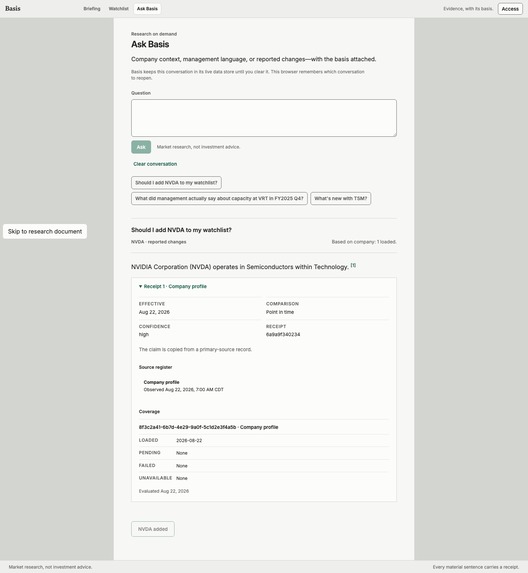Click 'Observed Aug 22, 2026, 7:00 AM CDT'
The width and height of the screenshot is (528, 573).
click(x=183, y=390)
